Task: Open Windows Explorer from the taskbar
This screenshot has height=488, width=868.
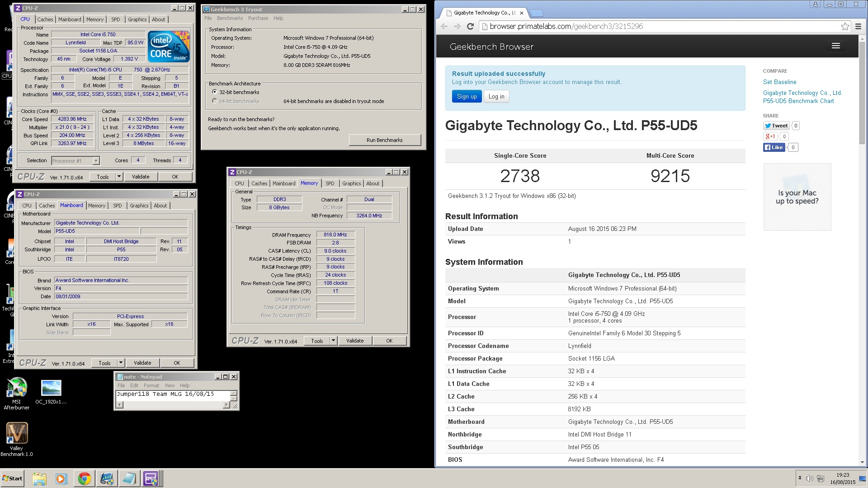Action: click(x=39, y=479)
